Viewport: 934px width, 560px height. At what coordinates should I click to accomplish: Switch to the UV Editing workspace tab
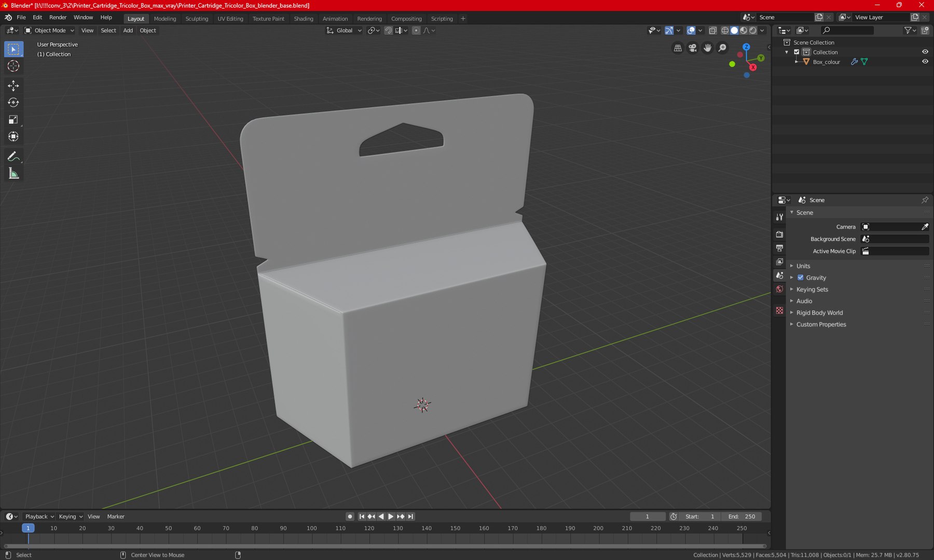click(x=230, y=19)
